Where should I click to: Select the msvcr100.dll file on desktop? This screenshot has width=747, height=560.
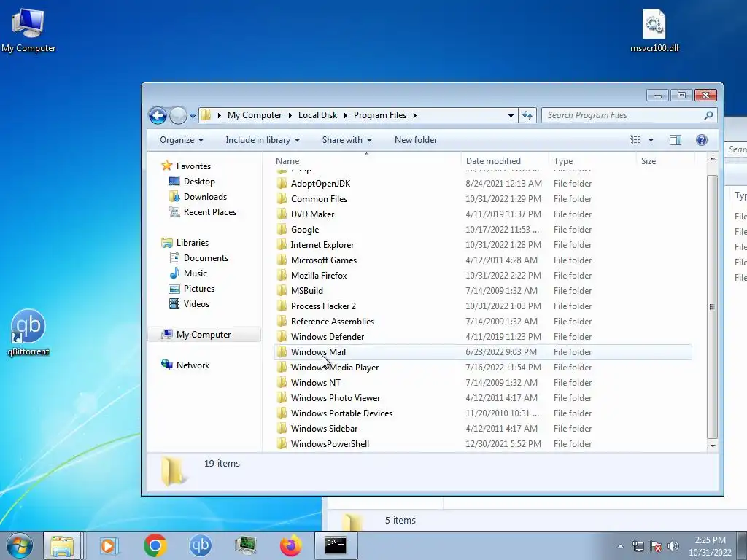tap(654, 30)
